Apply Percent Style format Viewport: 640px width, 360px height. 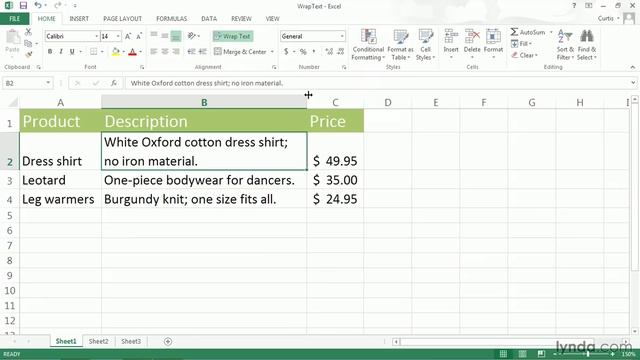click(303, 52)
